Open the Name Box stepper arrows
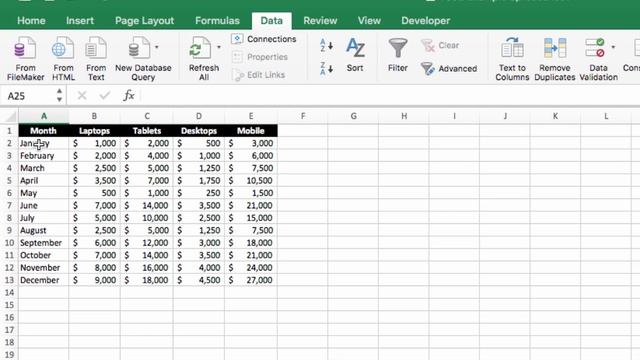This screenshot has height=360, width=640. [x=60, y=96]
